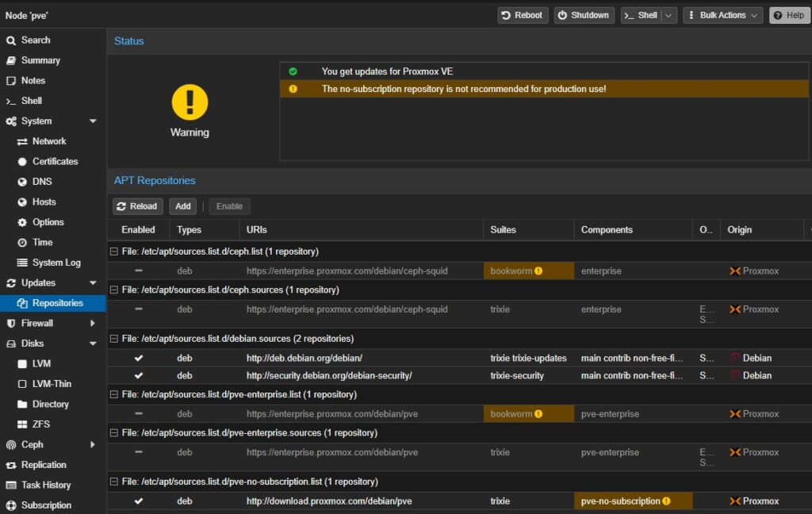The image size is (812, 514).
Task: Click the warning icon next to pve-no-subscription
Action: [x=666, y=501]
